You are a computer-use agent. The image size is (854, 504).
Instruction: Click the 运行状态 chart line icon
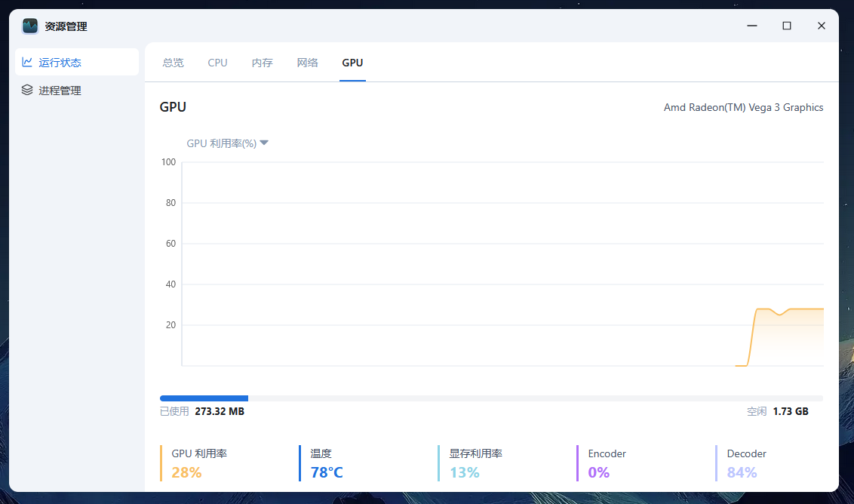[x=27, y=63]
